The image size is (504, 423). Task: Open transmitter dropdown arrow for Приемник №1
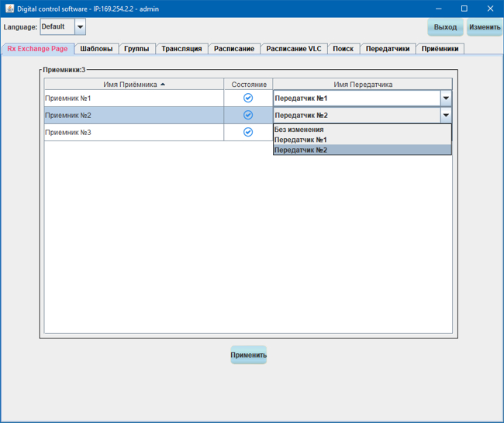(x=445, y=99)
